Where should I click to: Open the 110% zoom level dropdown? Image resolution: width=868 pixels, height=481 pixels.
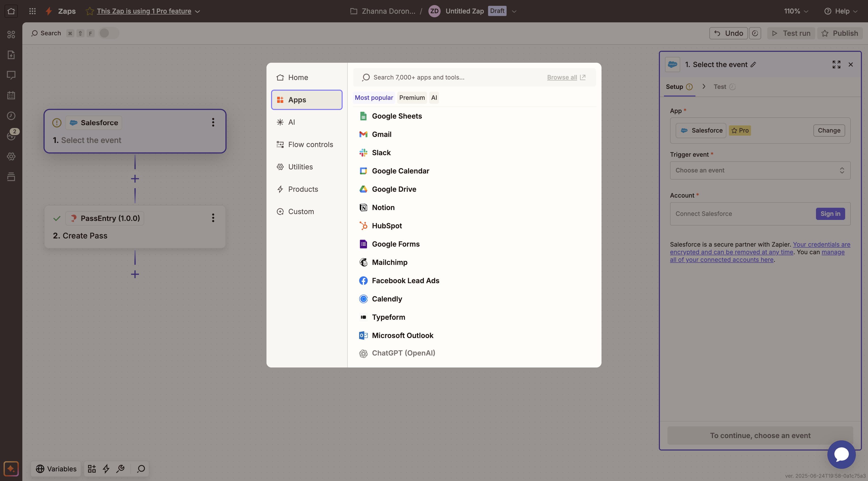796,11
